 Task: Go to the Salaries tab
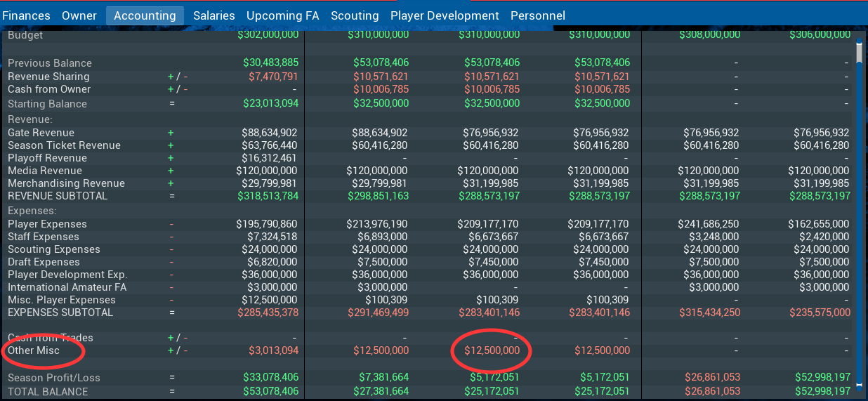tap(214, 15)
